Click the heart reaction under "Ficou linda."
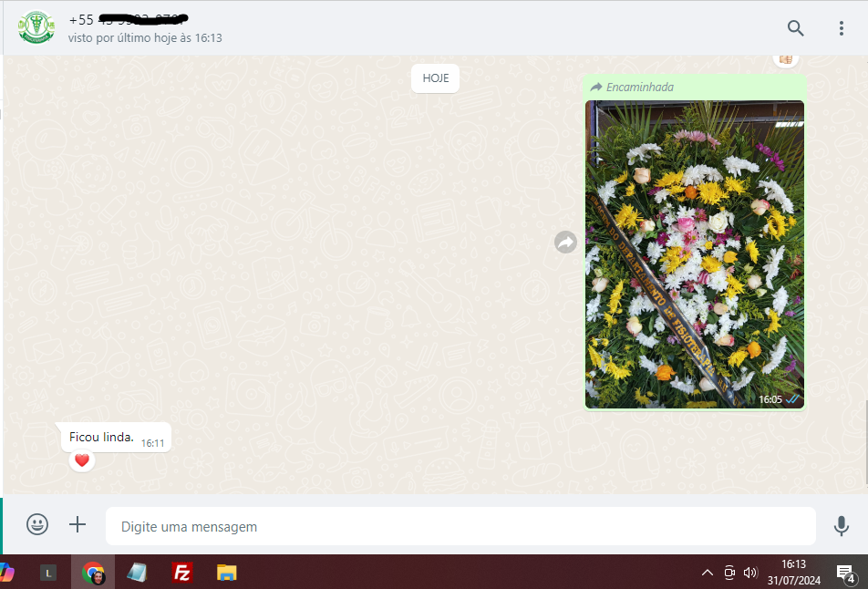The image size is (868, 589). click(82, 460)
